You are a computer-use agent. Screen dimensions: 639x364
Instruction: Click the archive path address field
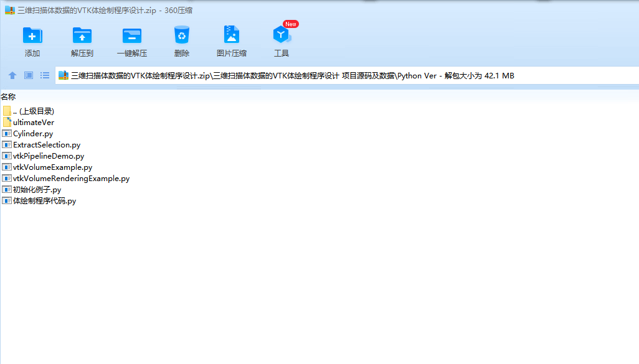[x=347, y=75]
